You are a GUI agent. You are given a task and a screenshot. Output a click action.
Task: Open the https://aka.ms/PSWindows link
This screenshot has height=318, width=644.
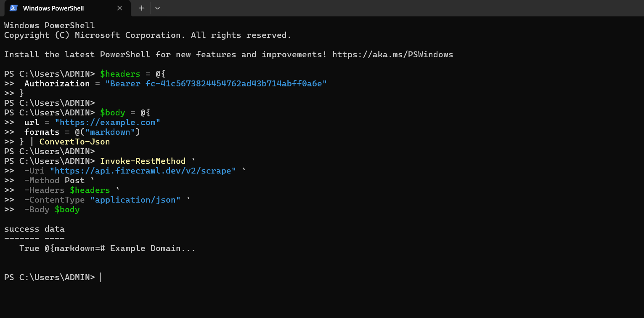pyautogui.click(x=392, y=54)
